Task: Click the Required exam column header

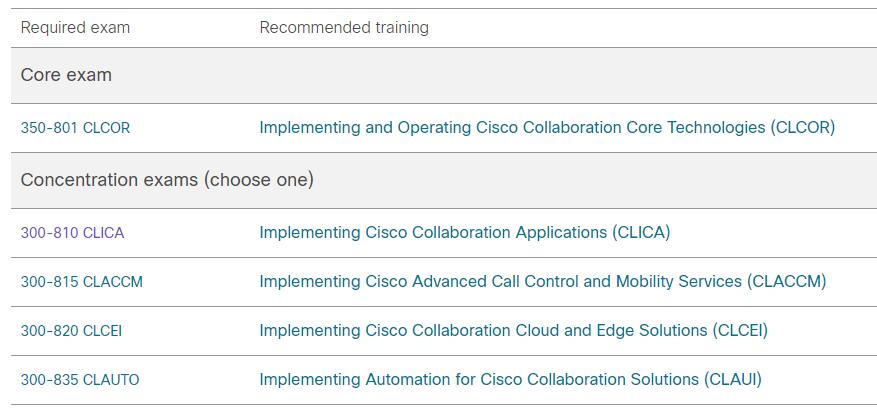Action: tap(75, 27)
